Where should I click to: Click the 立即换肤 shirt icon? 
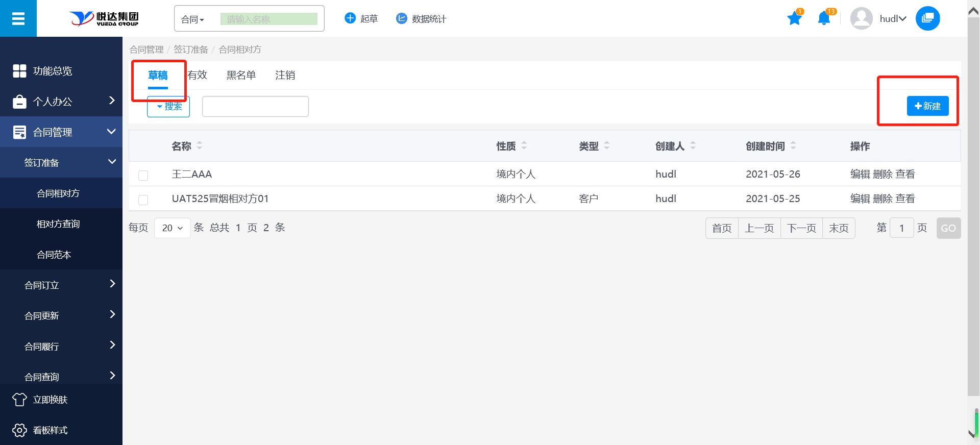point(19,400)
